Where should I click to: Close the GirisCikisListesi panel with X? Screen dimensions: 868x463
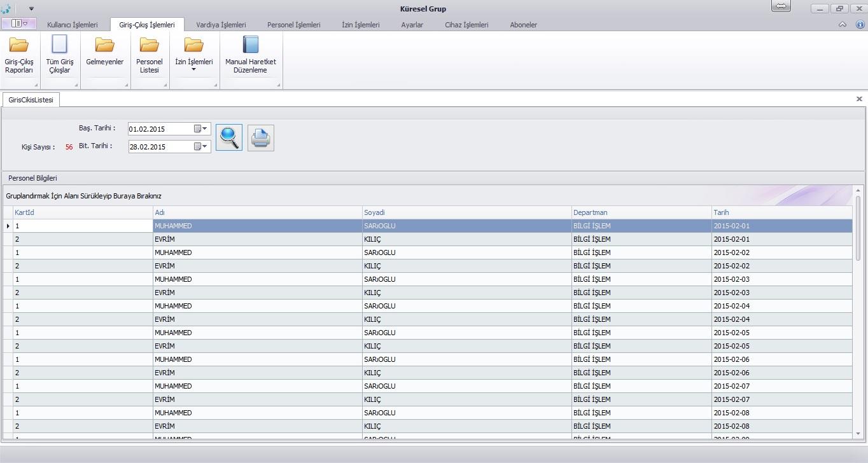[859, 99]
